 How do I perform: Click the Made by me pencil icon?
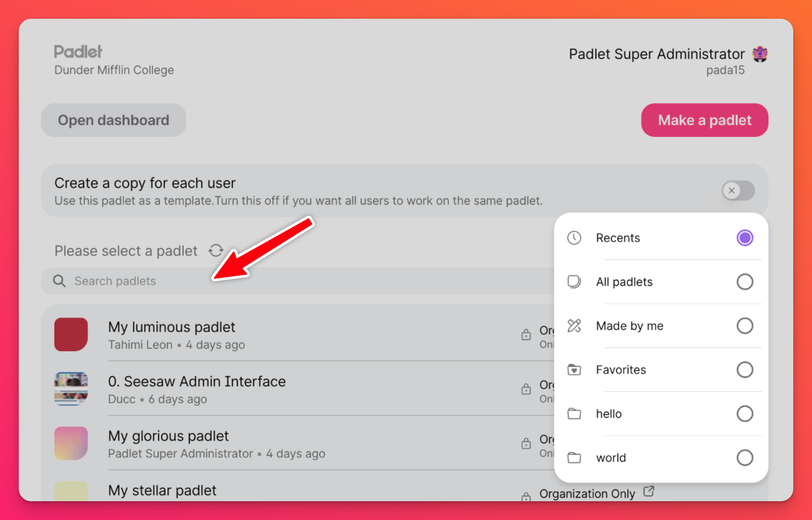(574, 326)
